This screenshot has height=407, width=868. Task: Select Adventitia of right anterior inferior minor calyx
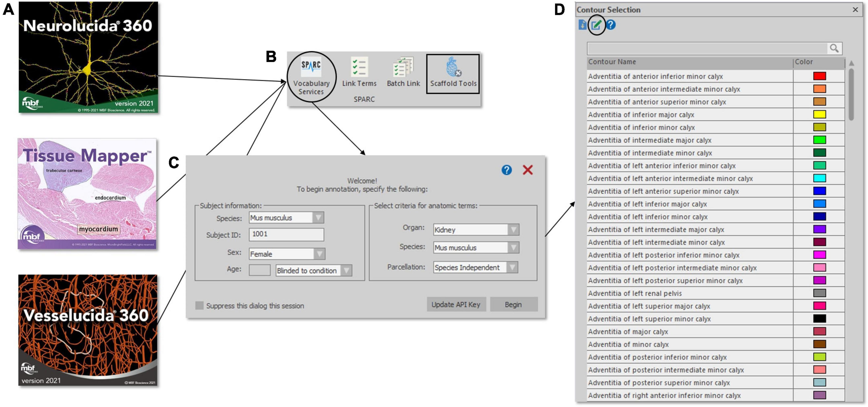point(716,395)
